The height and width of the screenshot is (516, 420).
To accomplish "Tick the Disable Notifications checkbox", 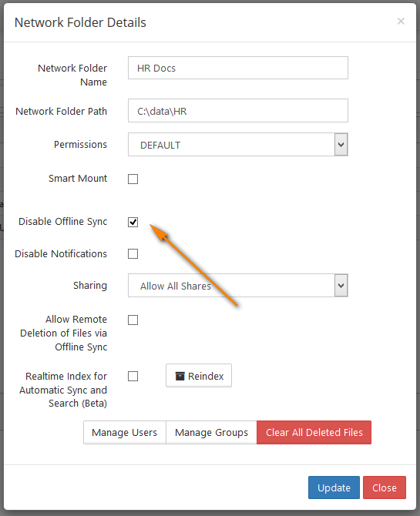I will point(133,253).
